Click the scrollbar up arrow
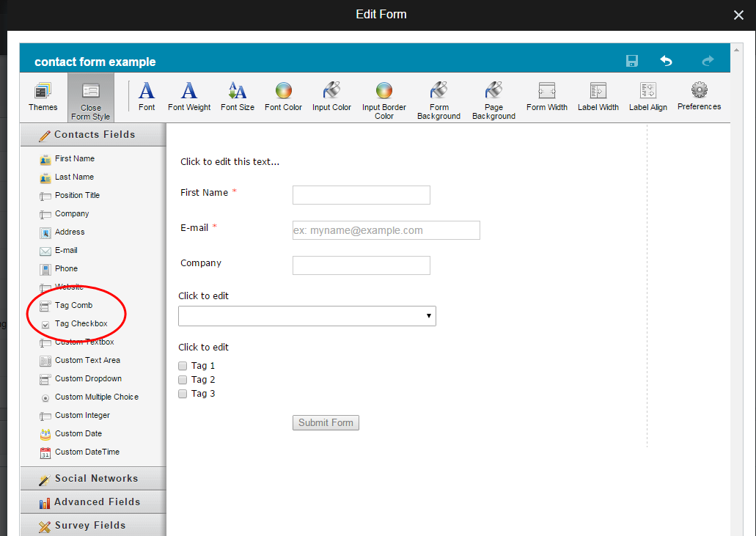Viewport: 756px width, 536px height. tap(735, 50)
